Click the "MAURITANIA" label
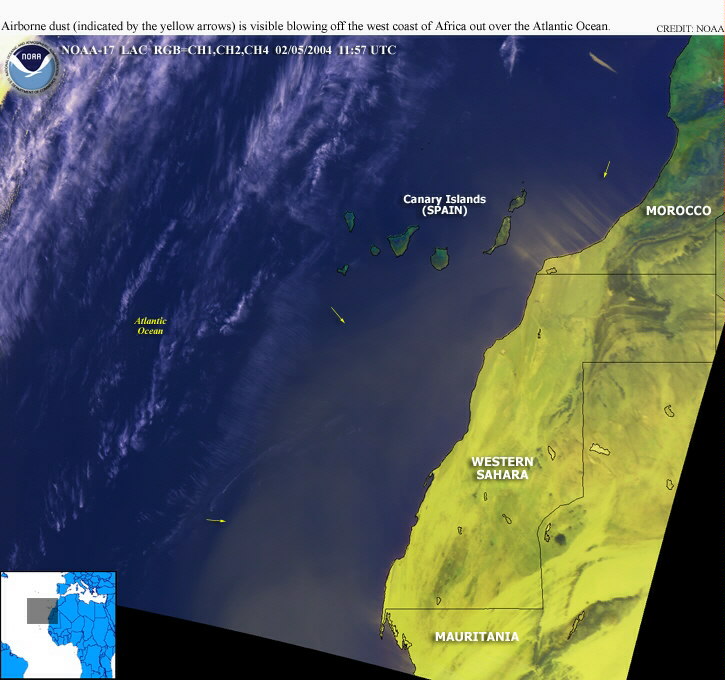Image resolution: width=725 pixels, height=680 pixels. tap(477, 637)
